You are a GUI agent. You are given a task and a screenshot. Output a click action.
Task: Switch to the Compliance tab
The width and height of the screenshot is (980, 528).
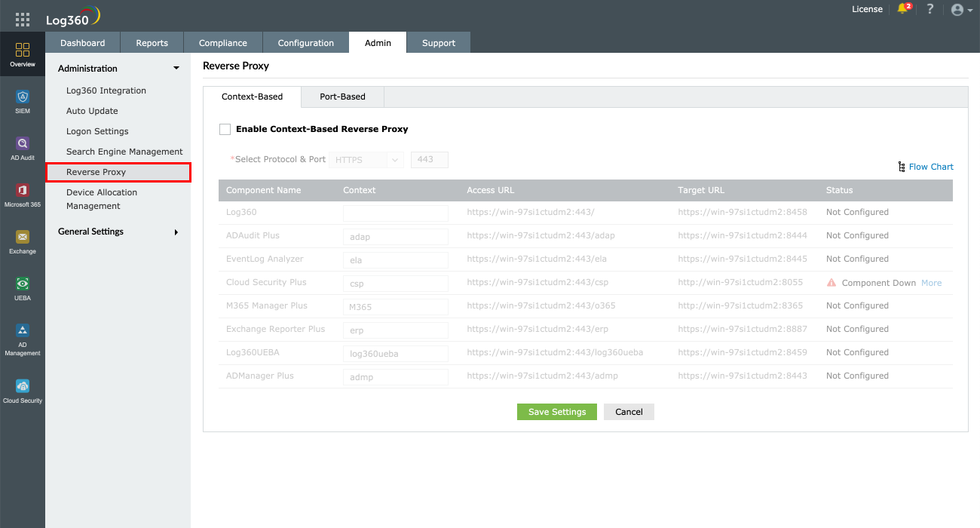pyautogui.click(x=223, y=43)
